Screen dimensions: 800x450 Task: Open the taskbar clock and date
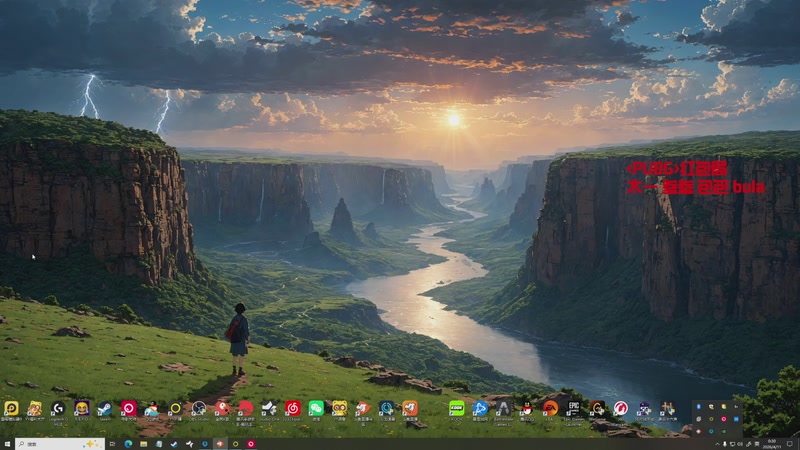(772, 443)
